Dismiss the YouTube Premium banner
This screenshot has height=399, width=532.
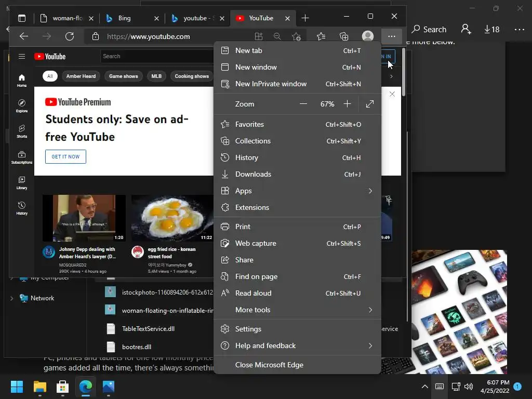pyautogui.click(x=392, y=94)
